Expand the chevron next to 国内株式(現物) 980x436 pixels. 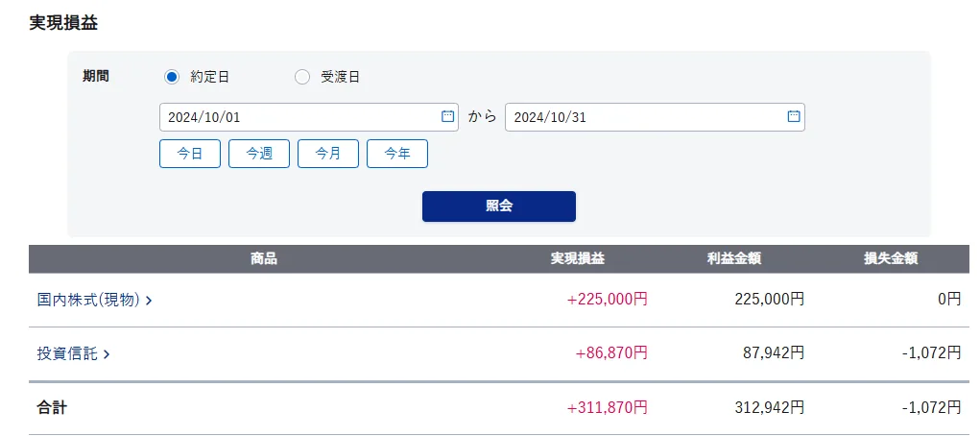click(149, 301)
